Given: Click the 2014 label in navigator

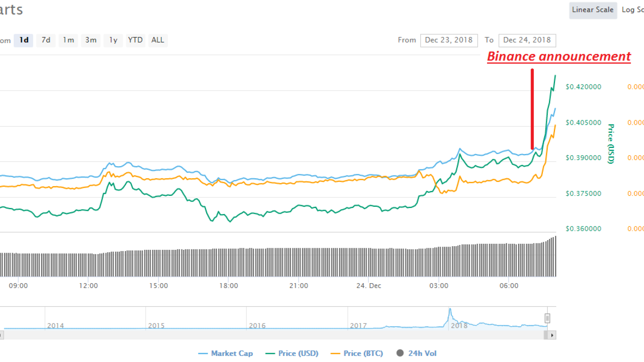Looking at the screenshot, I should [x=56, y=326].
